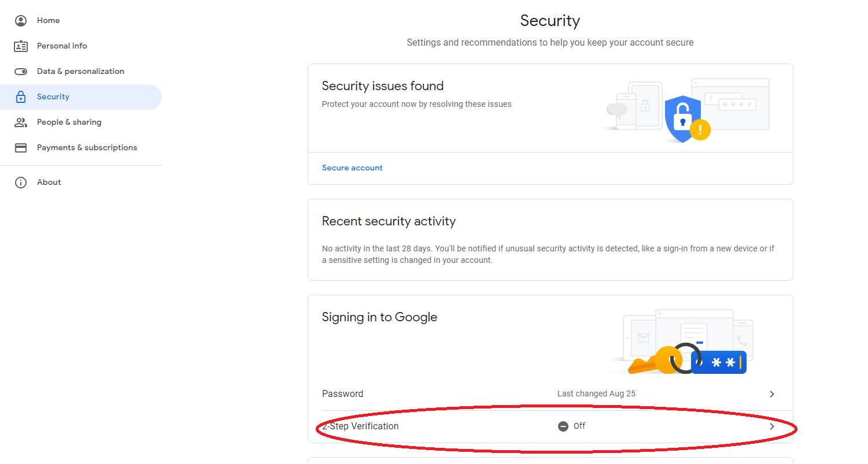Click the Security padlock icon
This screenshot has height=464, width=868.
(21, 97)
